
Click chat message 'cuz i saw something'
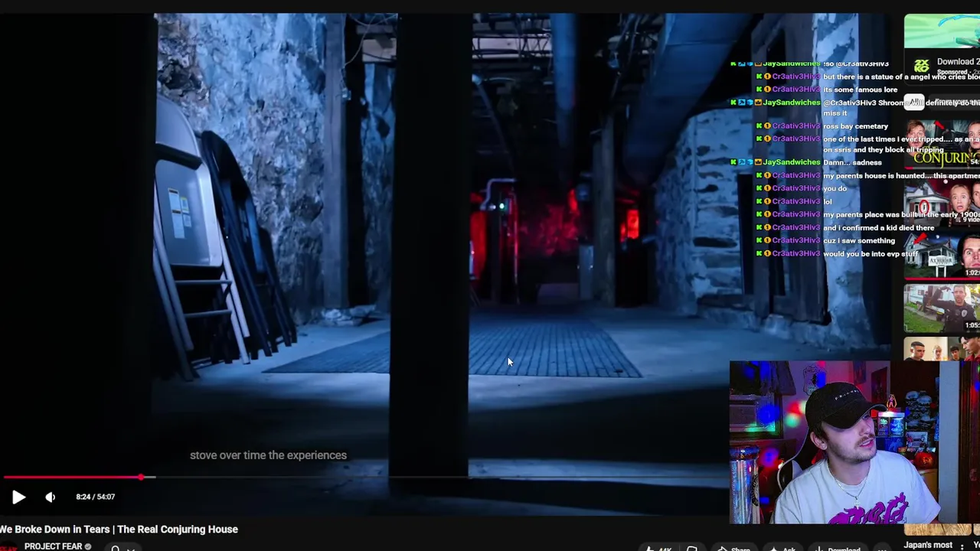859,240
